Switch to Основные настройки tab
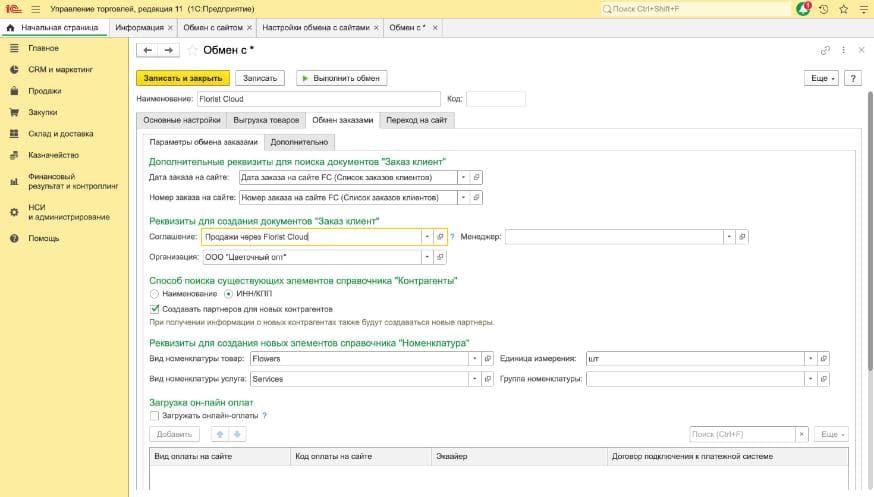Screen dimensions: 874x497 (182, 120)
